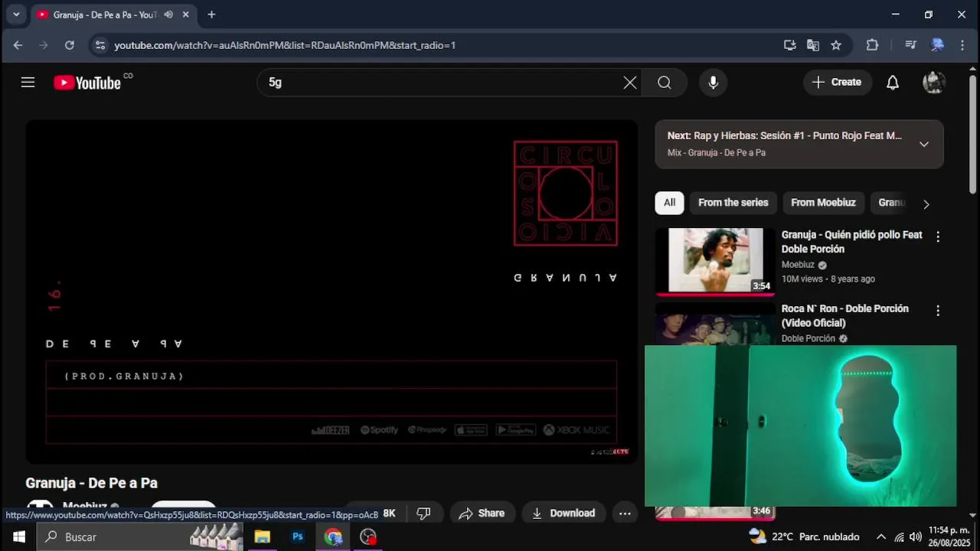The image size is (980, 551).
Task: Expand the Next mix playlist panel
Action: tap(924, 144)
